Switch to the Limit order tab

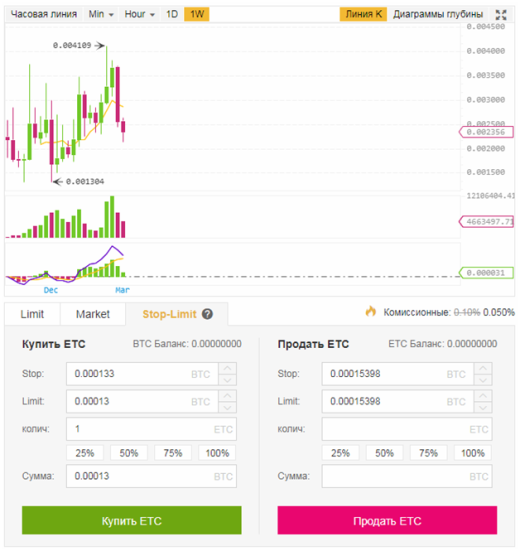[x=32, y=314]
